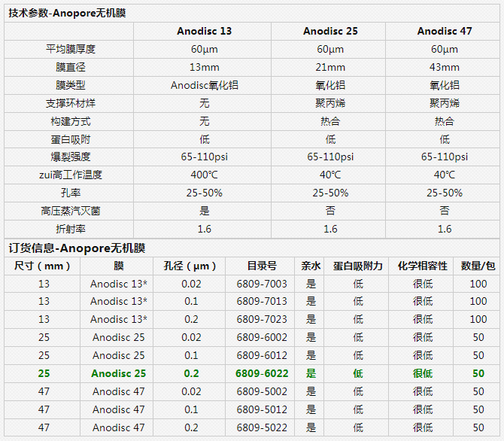
Task: Click 很低 in the 6809-5002 row
Action: click(x=422, y=391)
